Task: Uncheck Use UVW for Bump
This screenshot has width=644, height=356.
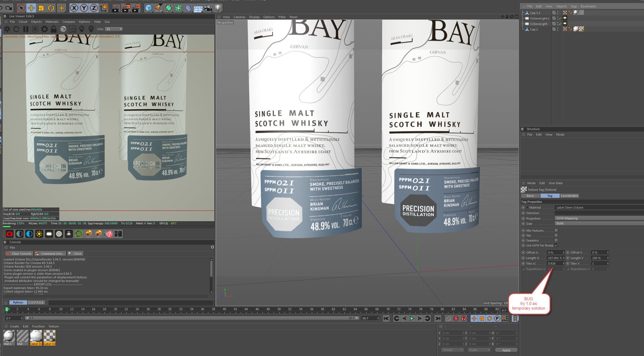Action: tap(556, 245)
